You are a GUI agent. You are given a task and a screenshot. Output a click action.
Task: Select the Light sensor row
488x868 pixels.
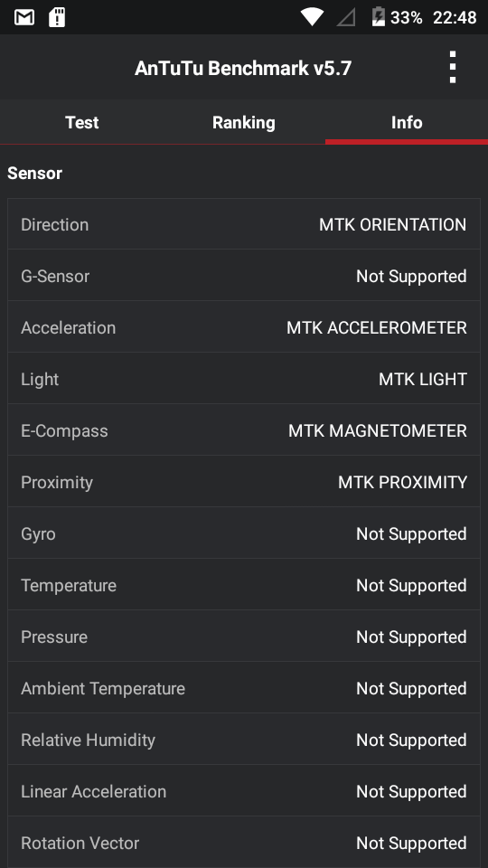(244, 379)
